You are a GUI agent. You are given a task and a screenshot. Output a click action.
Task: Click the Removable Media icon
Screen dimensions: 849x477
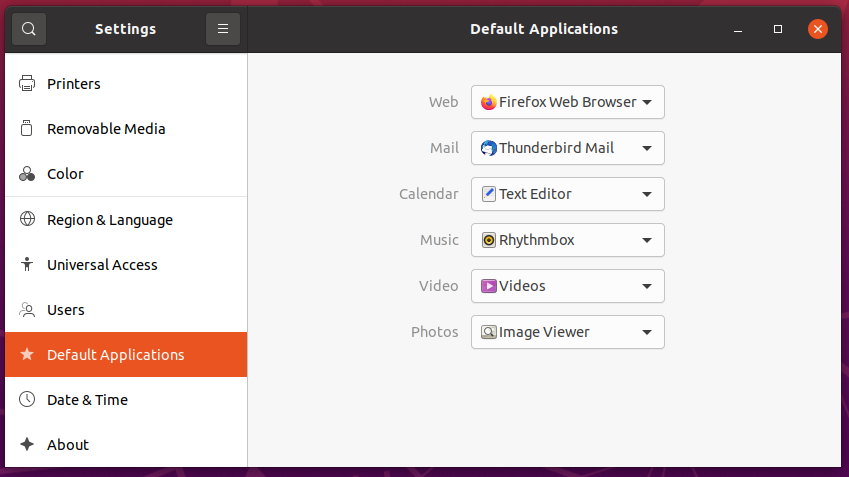[27, 128]
